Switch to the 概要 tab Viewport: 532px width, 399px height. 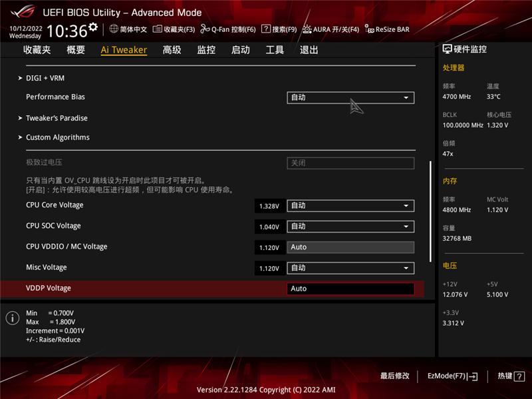(x=76, y=50)
